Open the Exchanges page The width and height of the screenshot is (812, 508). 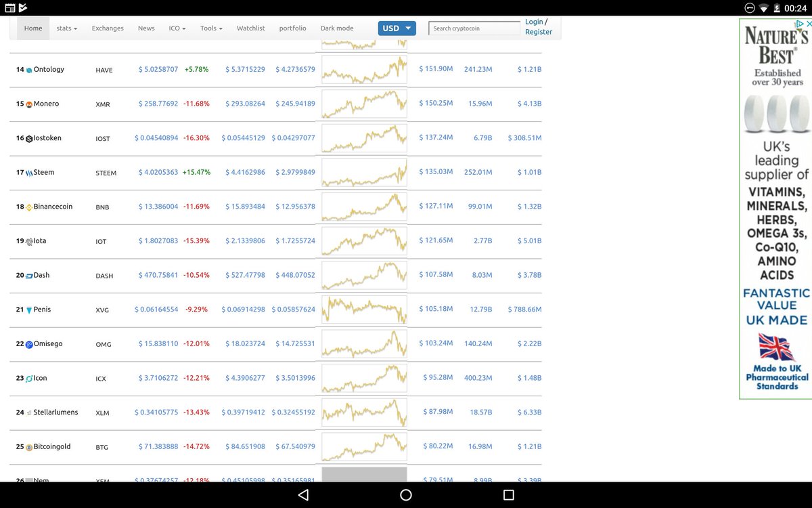(108, 28)
